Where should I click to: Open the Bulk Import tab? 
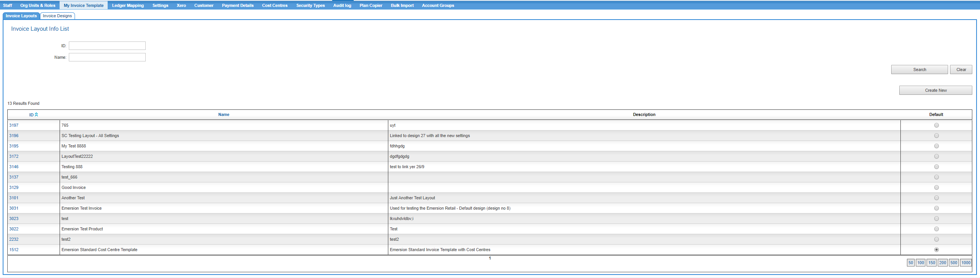pos(402,5)
